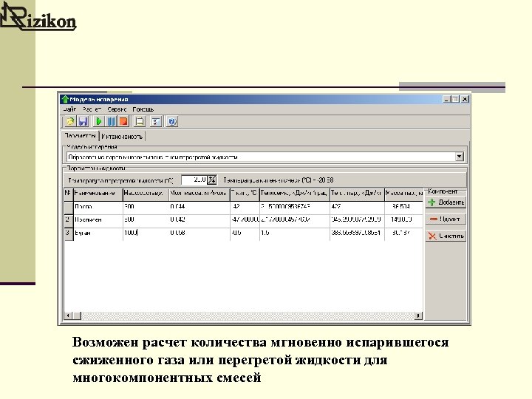The height and width of the screenshot is (399, 532).
Task: Expand the evaporation model dropdown arrow
Action: [x=460, y=157]
